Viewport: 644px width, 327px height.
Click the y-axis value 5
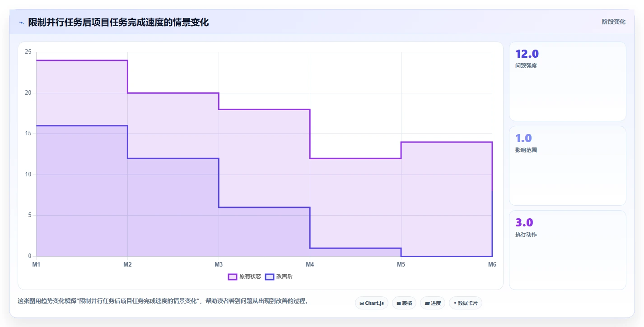(30, 215)
